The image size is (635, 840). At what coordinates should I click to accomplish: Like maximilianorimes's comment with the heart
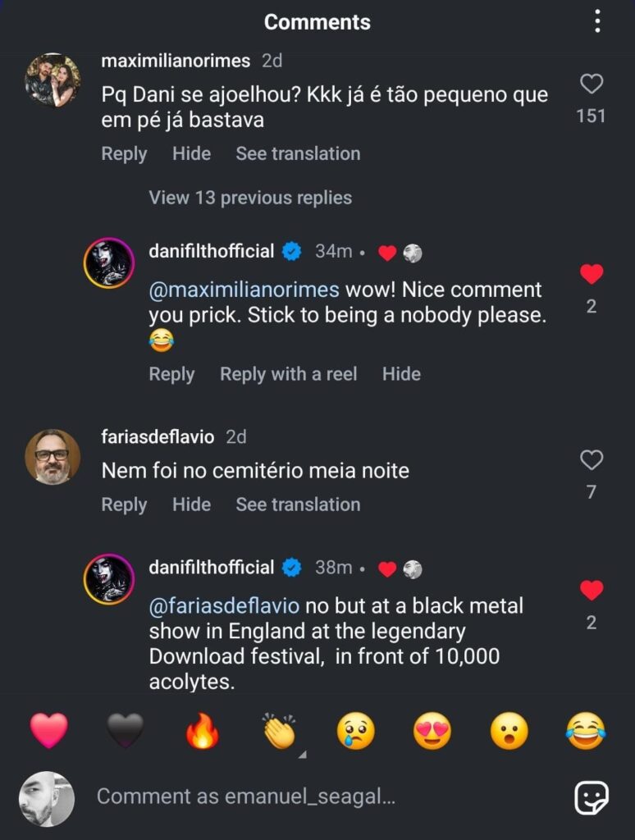pos(592,84)
